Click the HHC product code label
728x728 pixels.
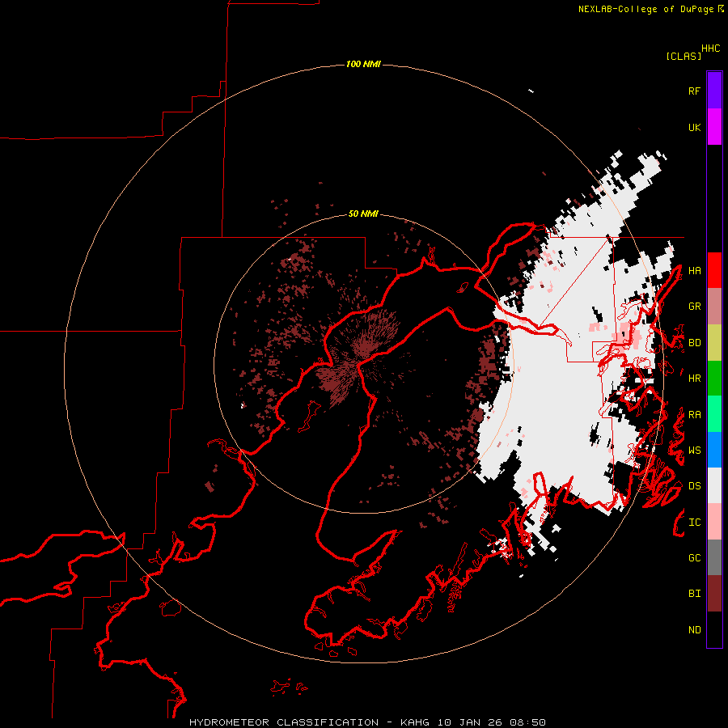click(x=711, y=49)
